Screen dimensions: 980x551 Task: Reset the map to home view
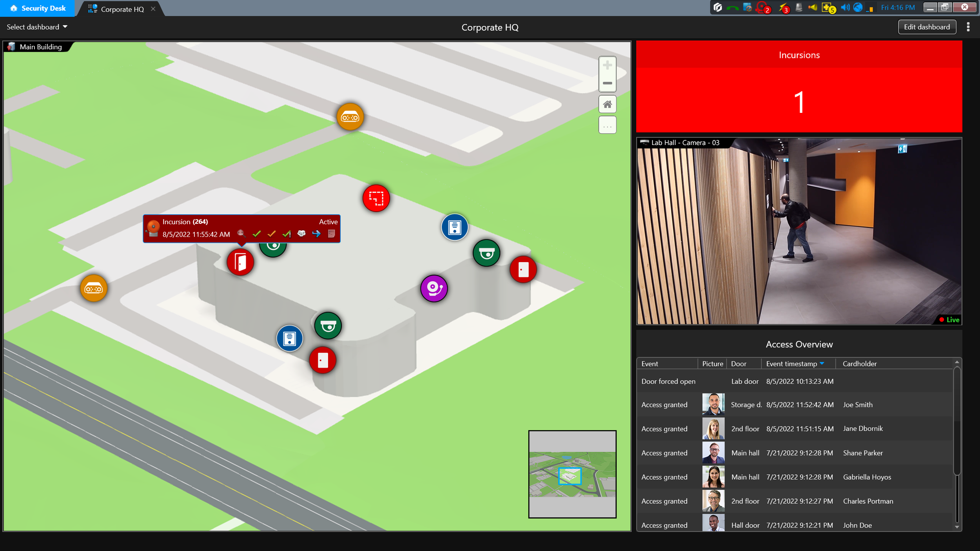tap(607, 104)
